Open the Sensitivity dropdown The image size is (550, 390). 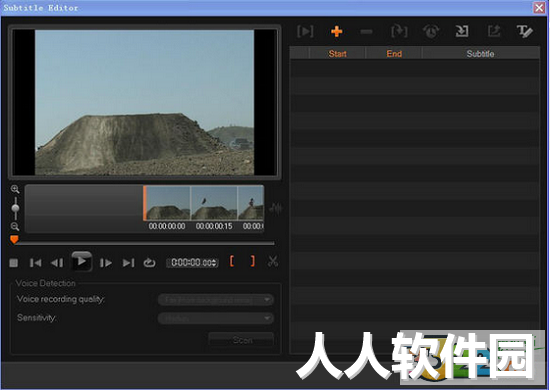click(x=216, y=318)
